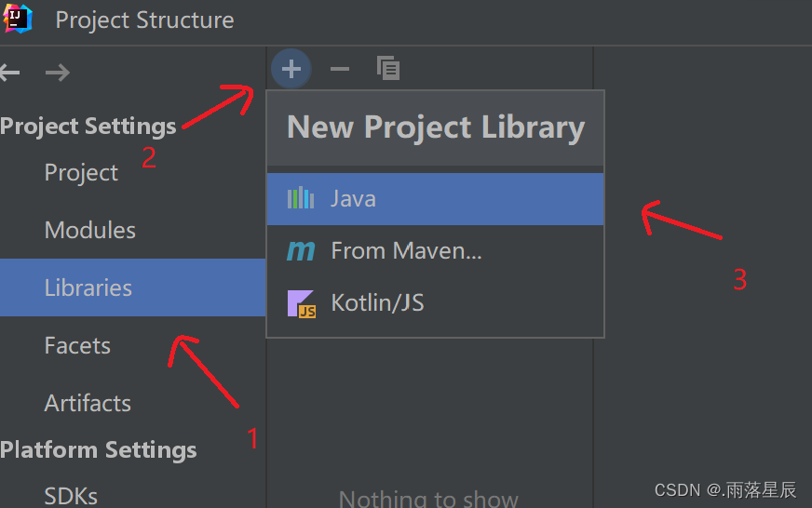
Task: Pick the Kotlin/JS library type
Action: click(435, 303)
